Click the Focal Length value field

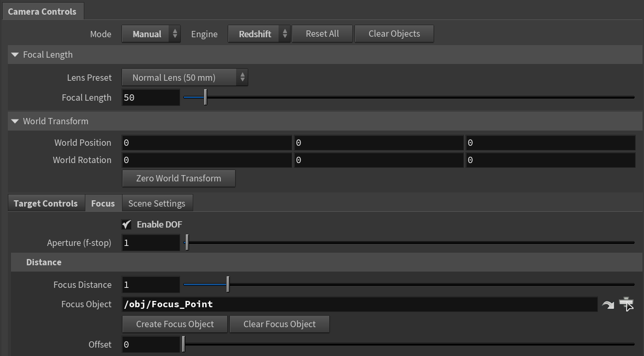pos(151,98)
